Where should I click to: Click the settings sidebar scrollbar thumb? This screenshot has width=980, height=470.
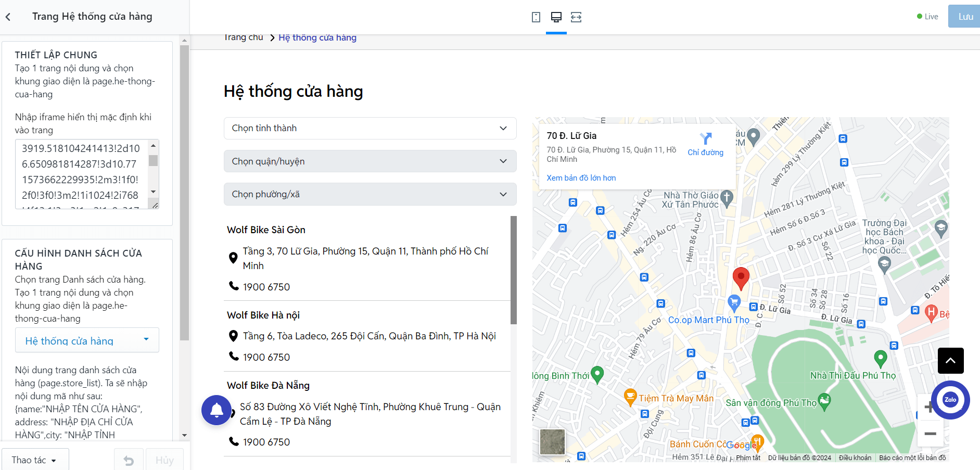coord(184,193)
